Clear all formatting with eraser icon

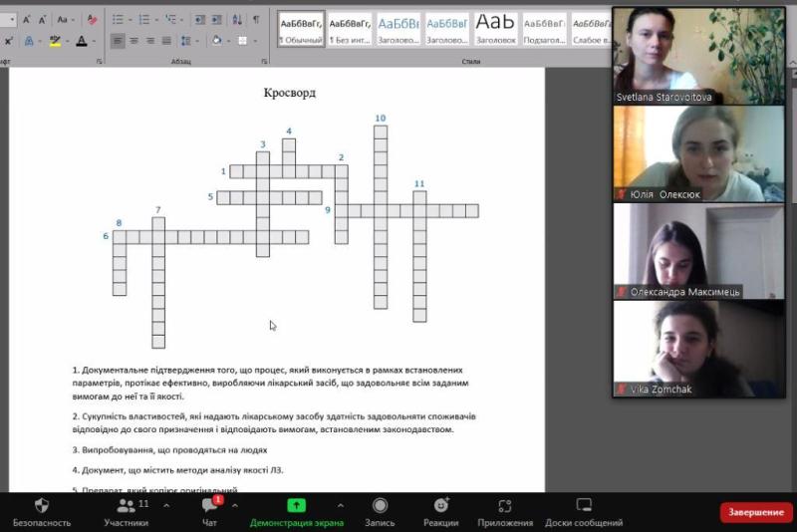tap(92, 20)
